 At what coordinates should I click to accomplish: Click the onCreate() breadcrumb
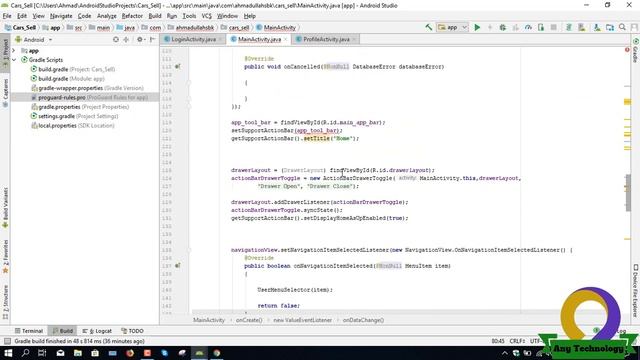coord(249,320)
